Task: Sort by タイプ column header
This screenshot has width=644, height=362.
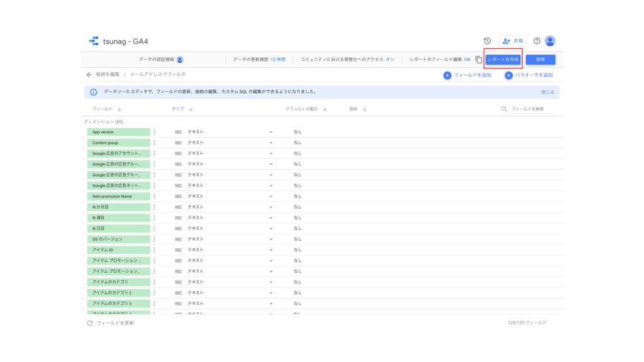Action: pyautogui.click(x=182, y=109)
